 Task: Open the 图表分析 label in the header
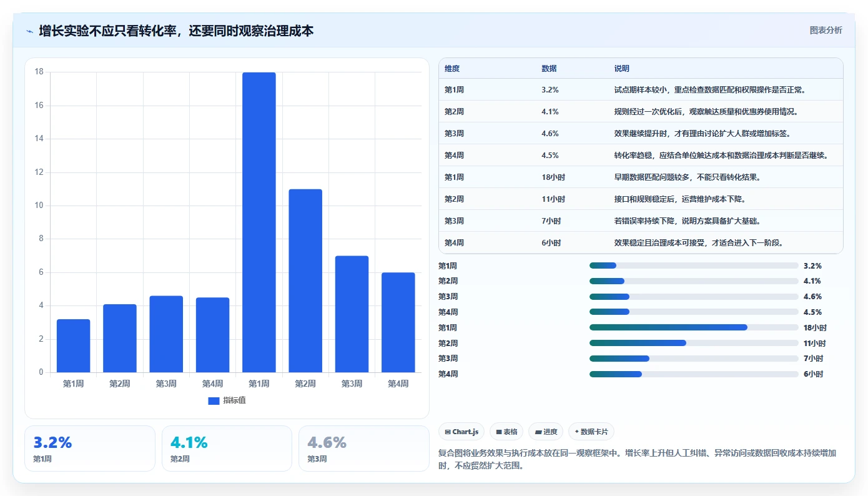(826, 30)
